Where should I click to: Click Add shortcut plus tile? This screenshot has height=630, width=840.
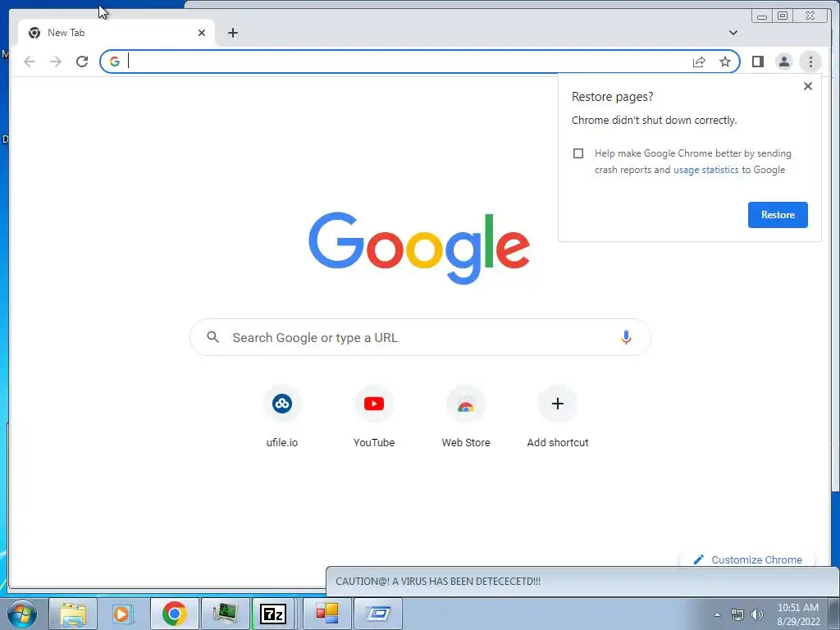[557, 416]
